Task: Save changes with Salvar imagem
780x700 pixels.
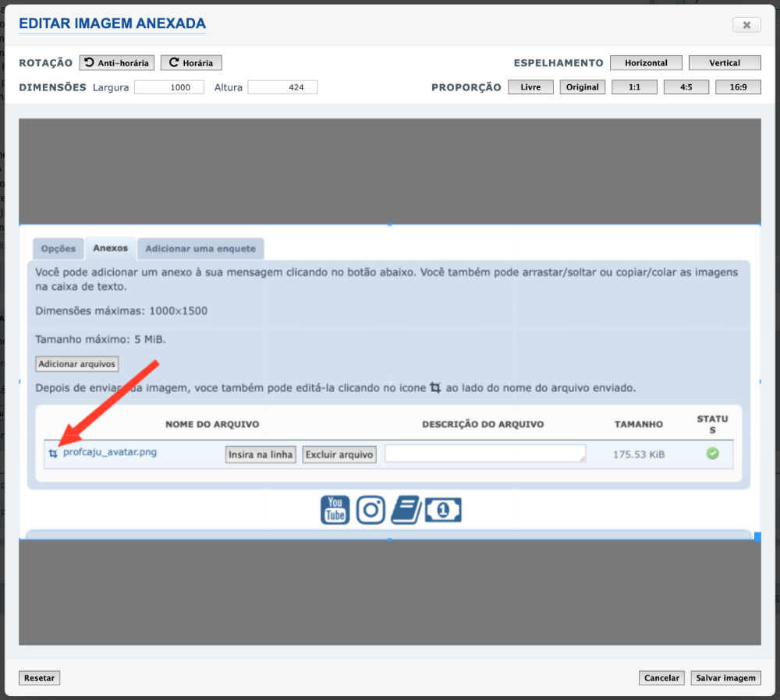Action: [725, 678]
